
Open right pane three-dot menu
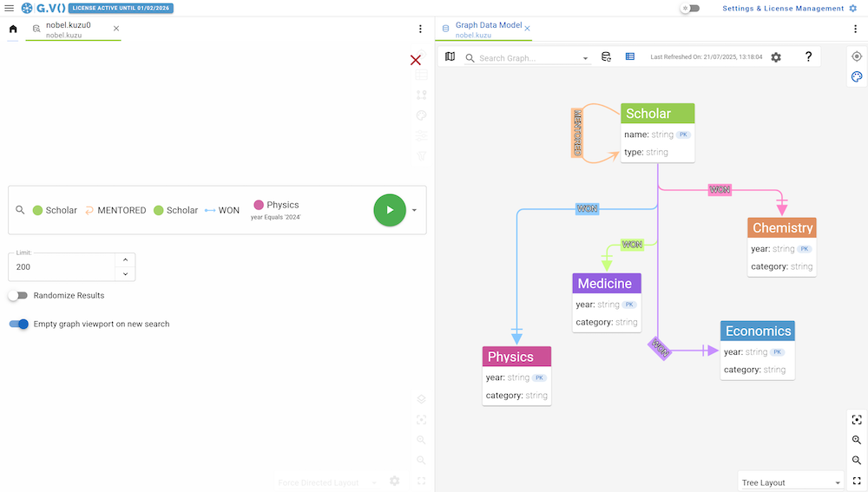click(x=855, y=29)
